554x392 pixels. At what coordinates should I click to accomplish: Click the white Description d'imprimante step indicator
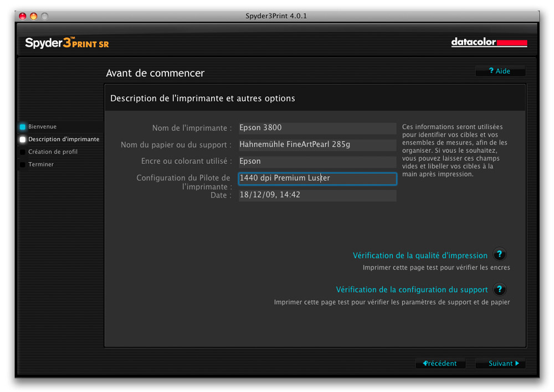pyautogui.click(x=23, y=140)
